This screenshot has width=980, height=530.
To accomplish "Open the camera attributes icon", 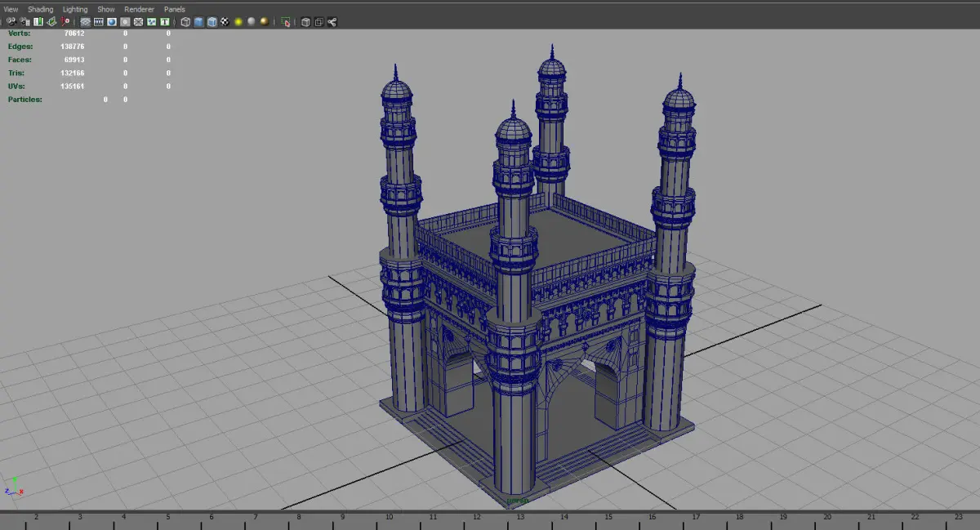I will pyautogui.click(x=24, y=22).
